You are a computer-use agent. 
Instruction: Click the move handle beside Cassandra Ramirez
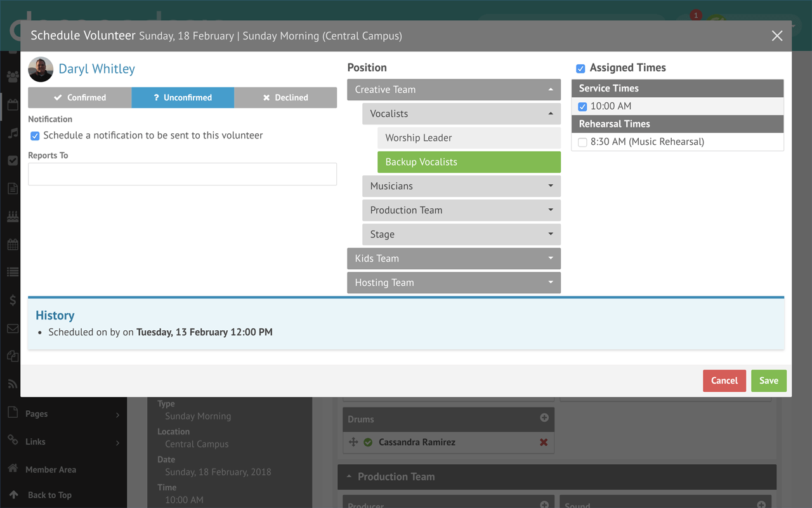click(x=354, y=443)
